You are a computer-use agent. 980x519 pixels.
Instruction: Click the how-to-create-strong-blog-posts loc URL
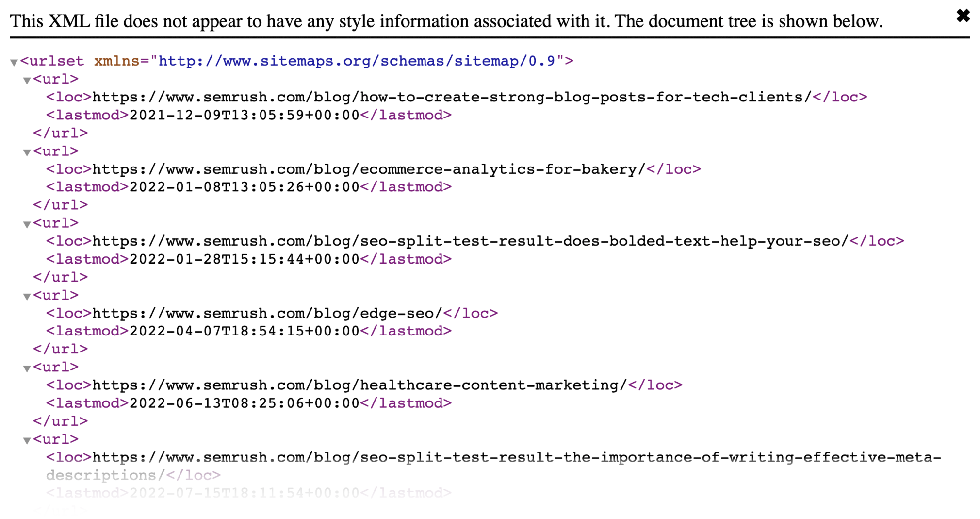pyautogui.click(x=452, y=97)
